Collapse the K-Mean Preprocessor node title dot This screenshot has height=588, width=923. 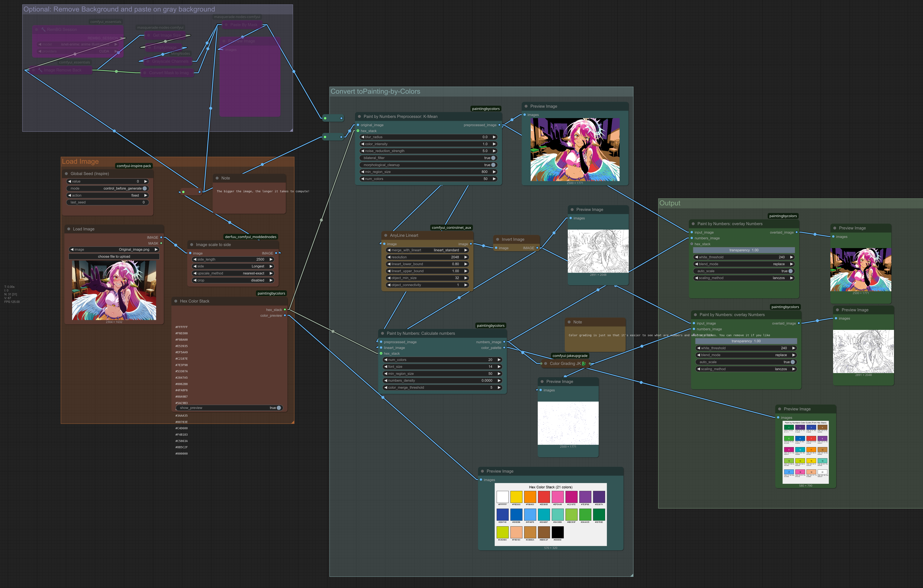[359, 116]
